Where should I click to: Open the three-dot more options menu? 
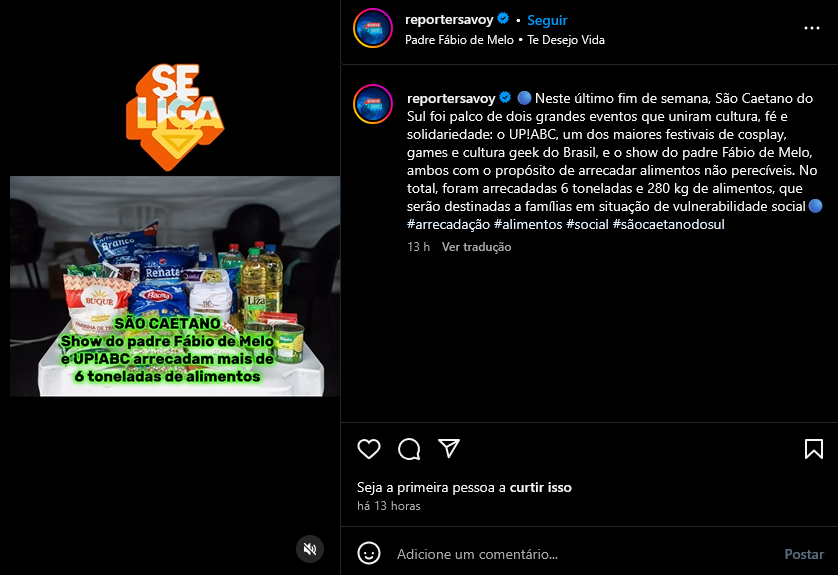(812, 28)
